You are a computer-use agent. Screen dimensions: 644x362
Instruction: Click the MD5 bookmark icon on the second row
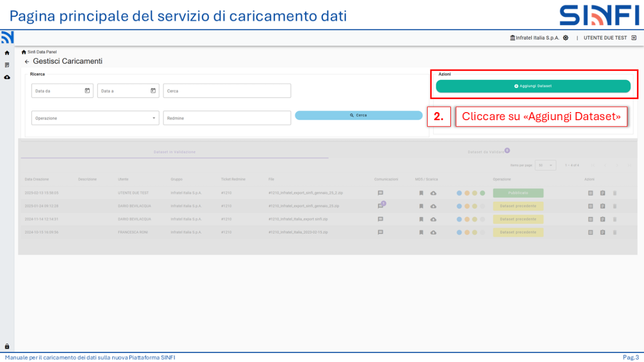[x=421, y=205]
